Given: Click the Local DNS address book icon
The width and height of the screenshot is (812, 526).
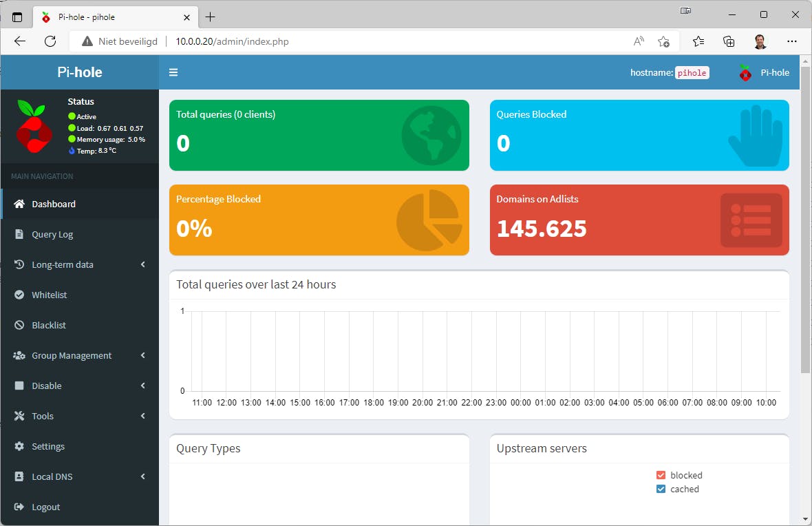Looking at the screenshot, I should (x=19, y=476).
